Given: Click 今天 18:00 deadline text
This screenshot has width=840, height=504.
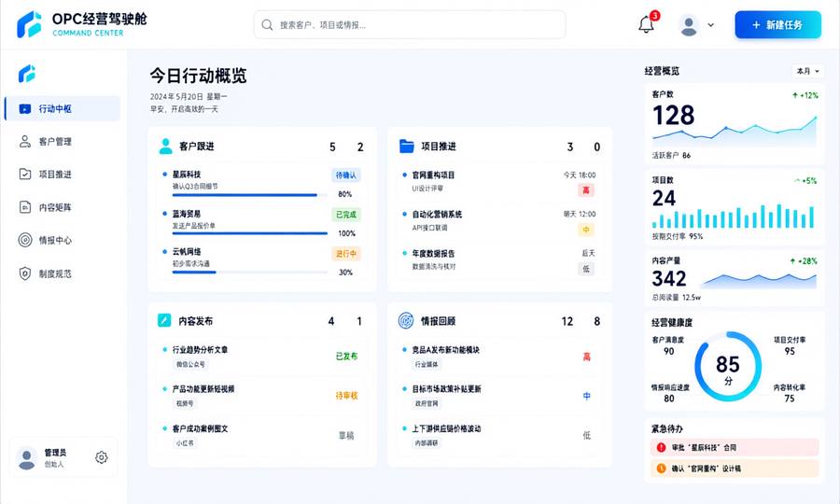Looking at the screenshot, I should click(x=579, y=175).
